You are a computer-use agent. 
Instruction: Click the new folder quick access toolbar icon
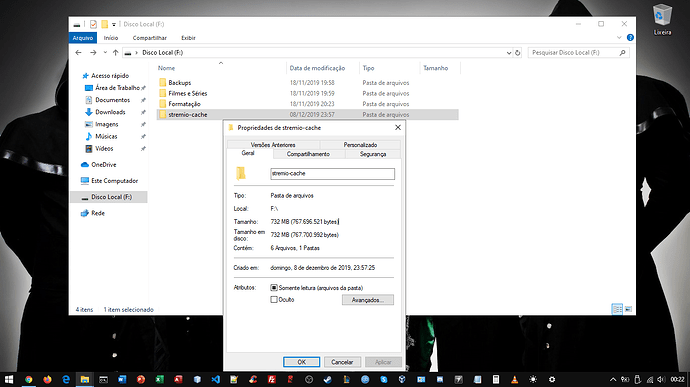click(x=104, y=24)
